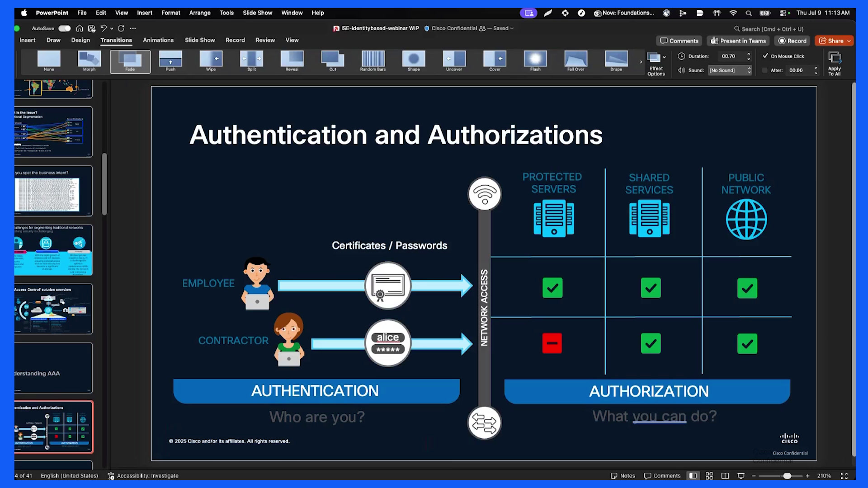Switch to Slide Sorter view icon
The image size is (868, 488).
[709, 476]
